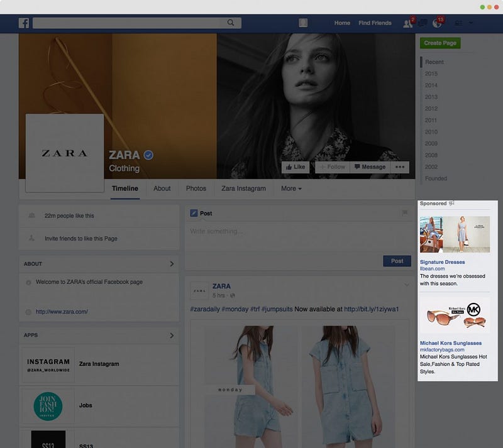Click 22m people like this
The image size is (503, 448).
[x=69, y=216]
